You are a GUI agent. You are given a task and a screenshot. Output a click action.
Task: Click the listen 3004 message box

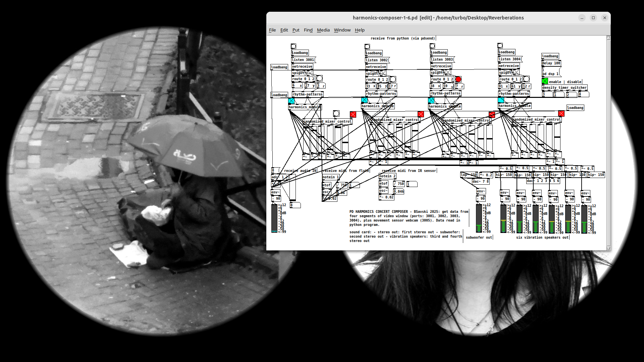tap(509, 59)
